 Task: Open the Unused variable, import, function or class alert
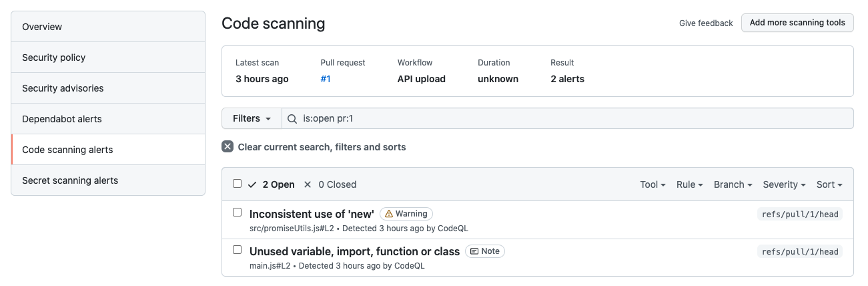coord(354,251)
